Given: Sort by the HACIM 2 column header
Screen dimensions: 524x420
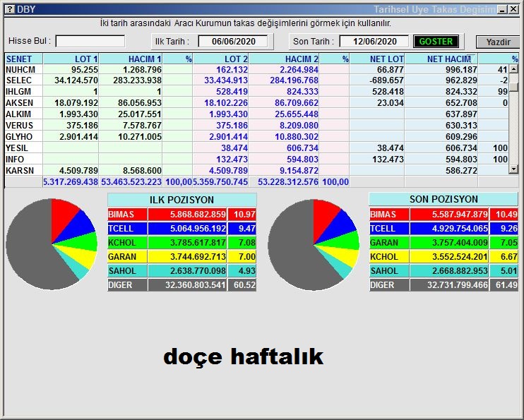Looking at the screenshot, I should [x=284, y=59].
